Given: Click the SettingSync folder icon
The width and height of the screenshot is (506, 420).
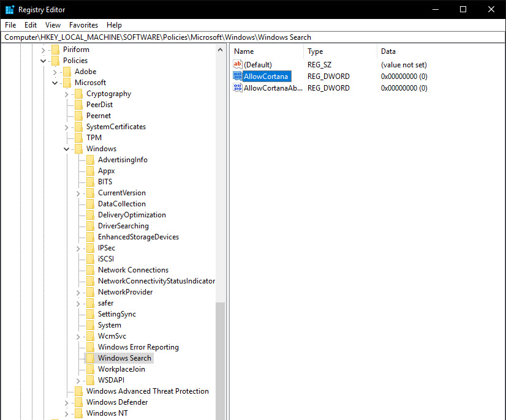Looking at the screenshot, I should click(x=91, y=314).
